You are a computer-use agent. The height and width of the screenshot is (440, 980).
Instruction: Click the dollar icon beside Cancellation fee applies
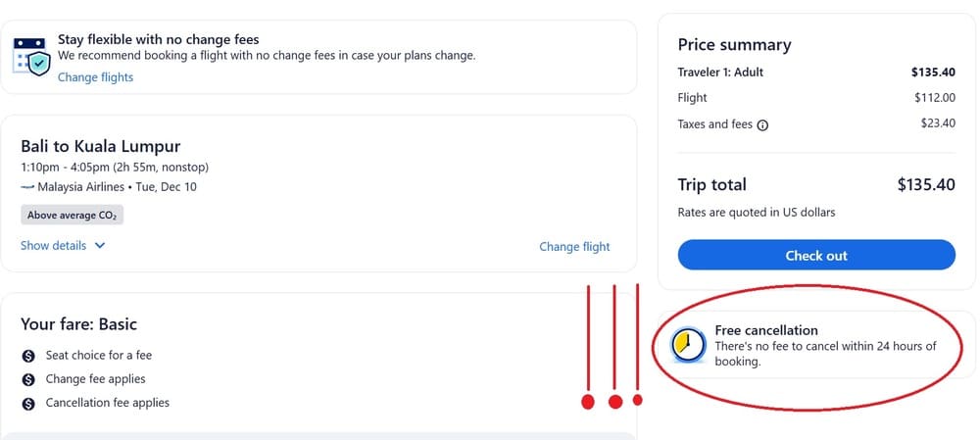pos(28,403)
